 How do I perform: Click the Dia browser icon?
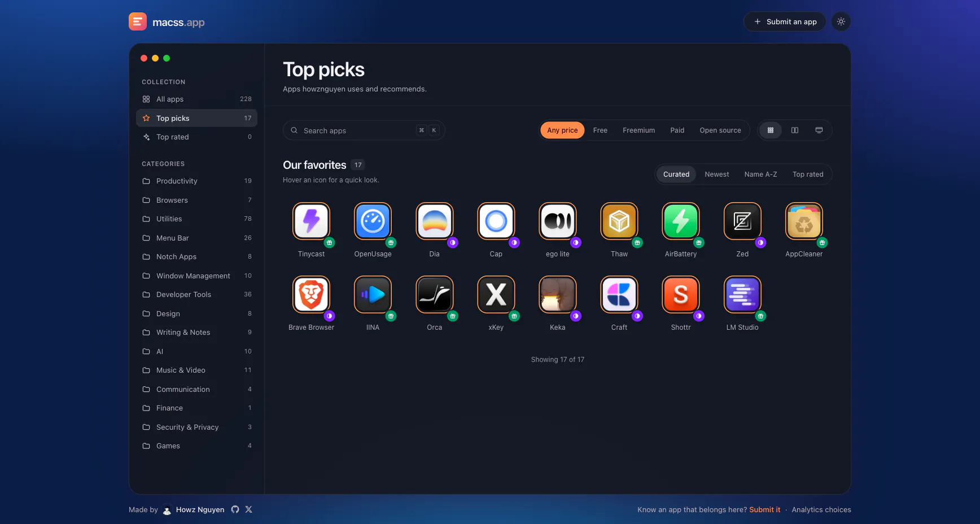[434, 221]
